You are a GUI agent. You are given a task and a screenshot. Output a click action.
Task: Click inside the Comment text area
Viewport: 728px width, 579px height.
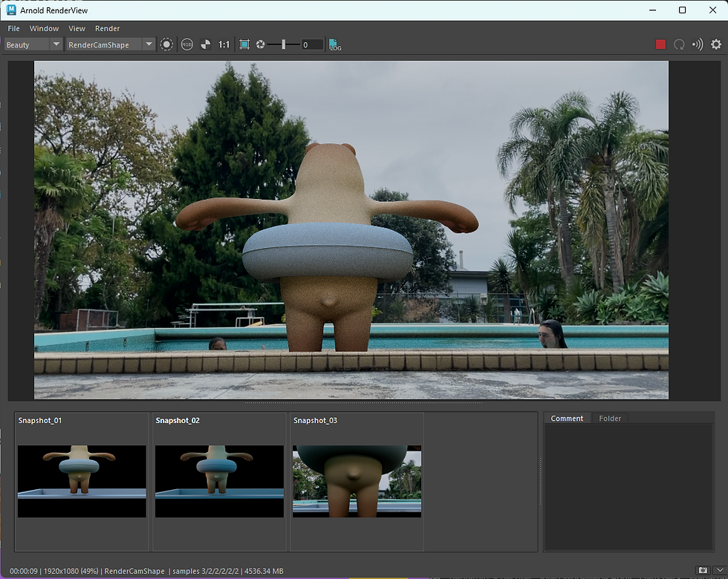(628, 487)
